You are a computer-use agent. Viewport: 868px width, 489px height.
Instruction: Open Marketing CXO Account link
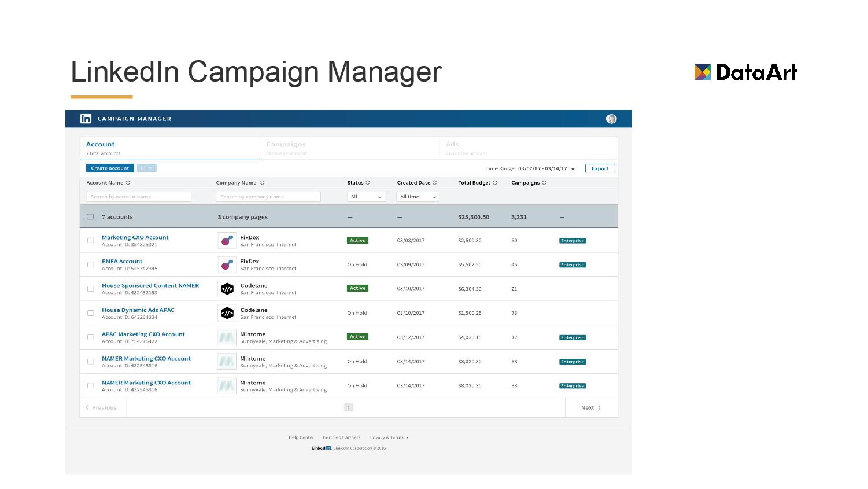[135, 237]
